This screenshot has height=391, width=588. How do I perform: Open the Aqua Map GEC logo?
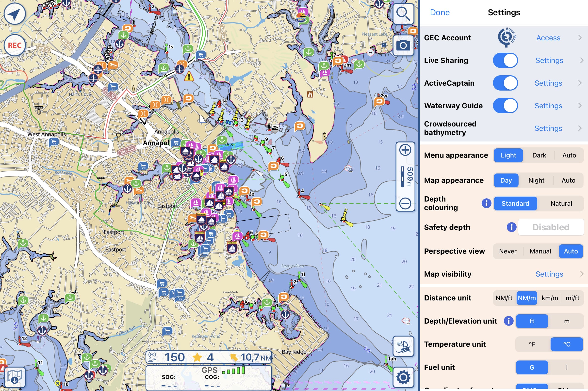pyautogui.click(x=507, y=37)
